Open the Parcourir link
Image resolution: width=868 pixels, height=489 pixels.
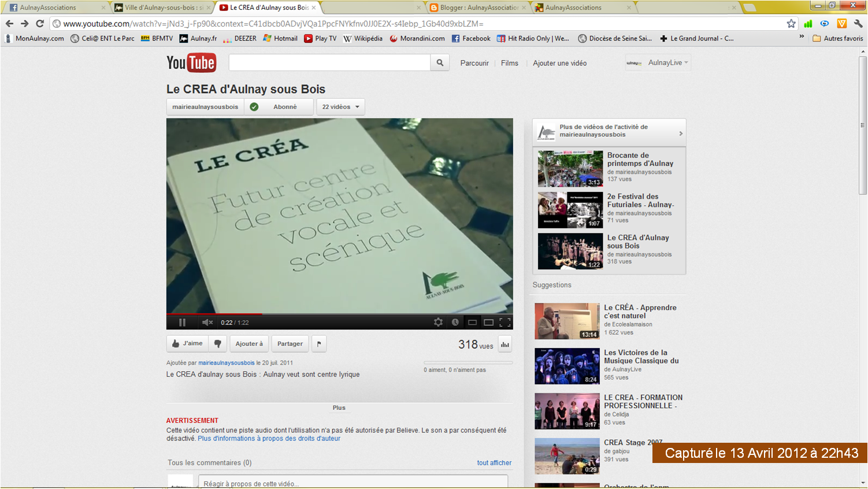coord(474,63)
